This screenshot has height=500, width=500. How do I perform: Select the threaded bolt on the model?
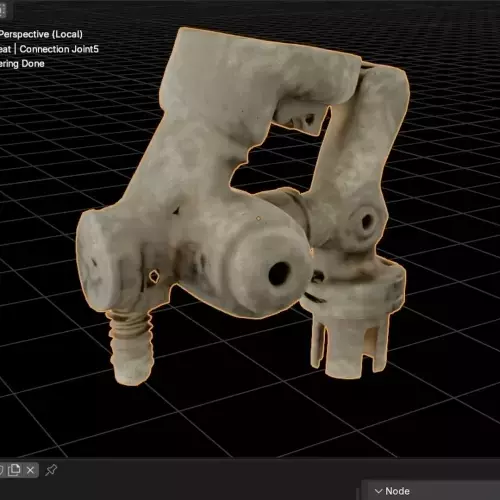coord(130,347)
